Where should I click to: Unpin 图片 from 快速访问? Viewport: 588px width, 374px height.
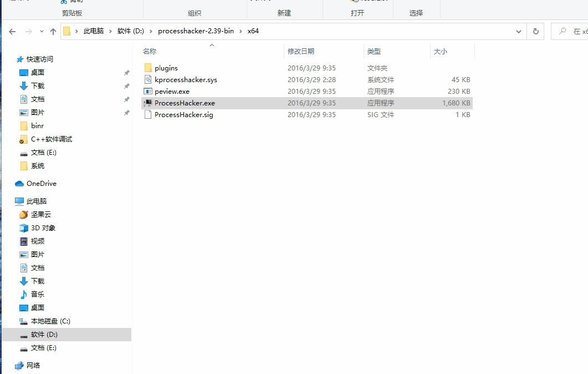126,112
